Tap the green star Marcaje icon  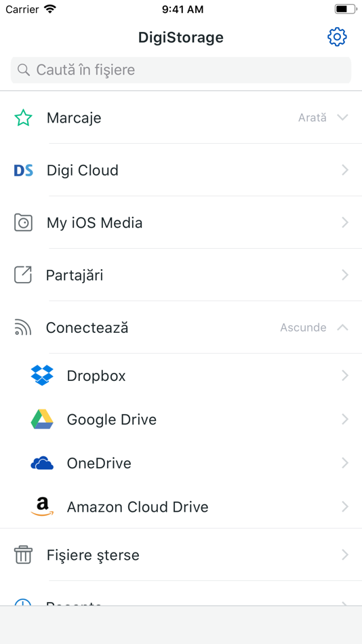[23, 118]
